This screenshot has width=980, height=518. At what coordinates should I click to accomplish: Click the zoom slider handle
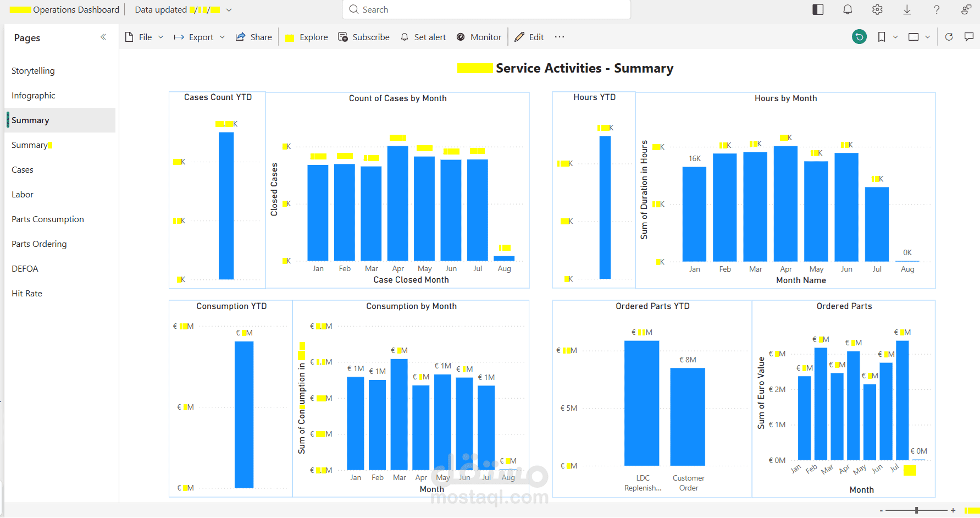click(917, 510)
